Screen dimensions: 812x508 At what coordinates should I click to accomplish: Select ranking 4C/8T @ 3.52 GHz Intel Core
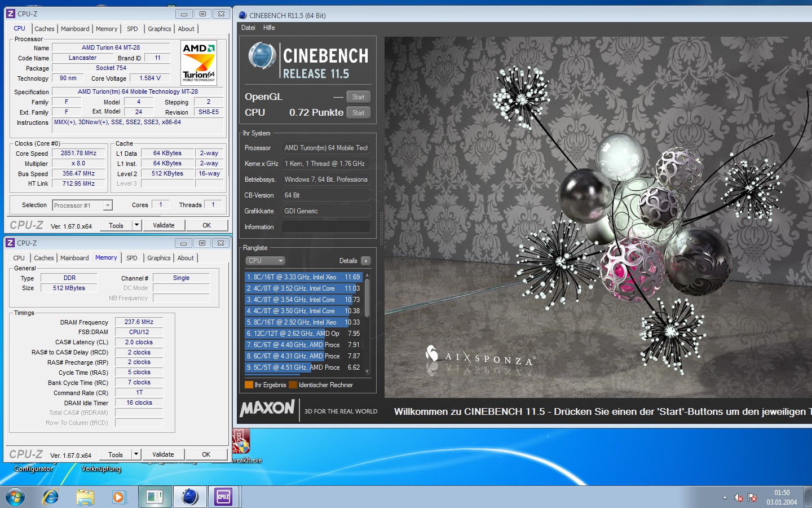[303, 288]
